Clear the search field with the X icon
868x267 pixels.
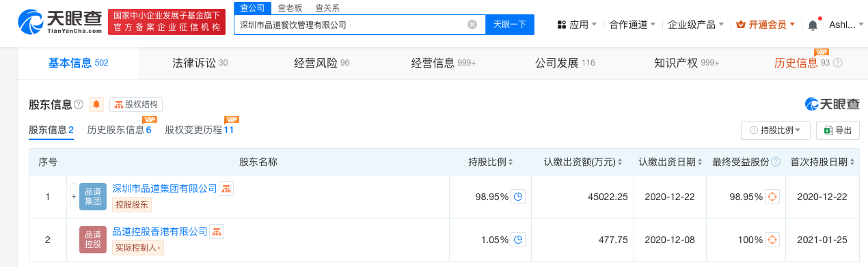[472, 25]
